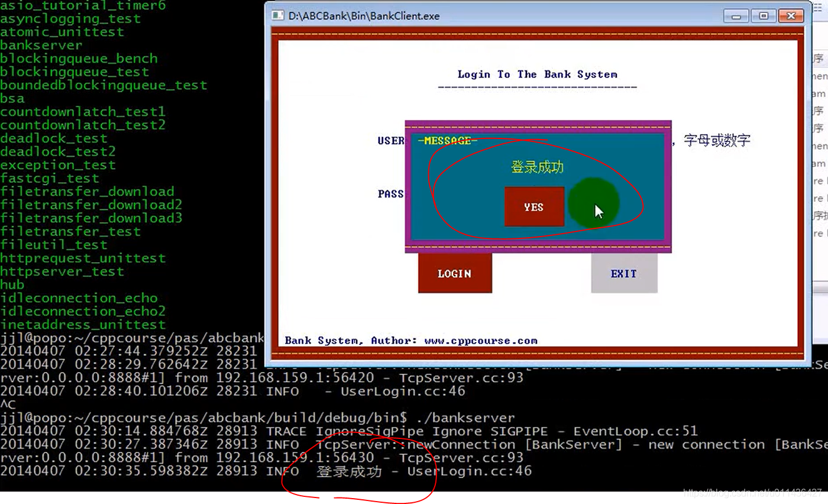The height and width of the screenshot is (504, 828).
Task: Click the red LOGIN button
Action: tap(455, 273)
